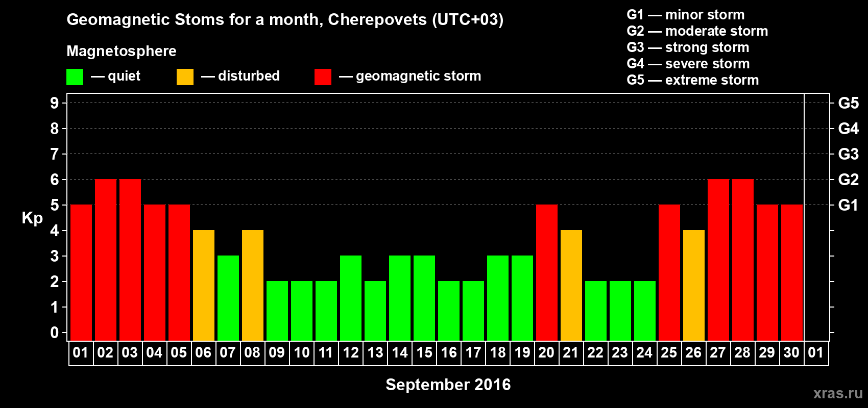
Task: Click the date label 05 on the axis
Action: tap(179, 353)
